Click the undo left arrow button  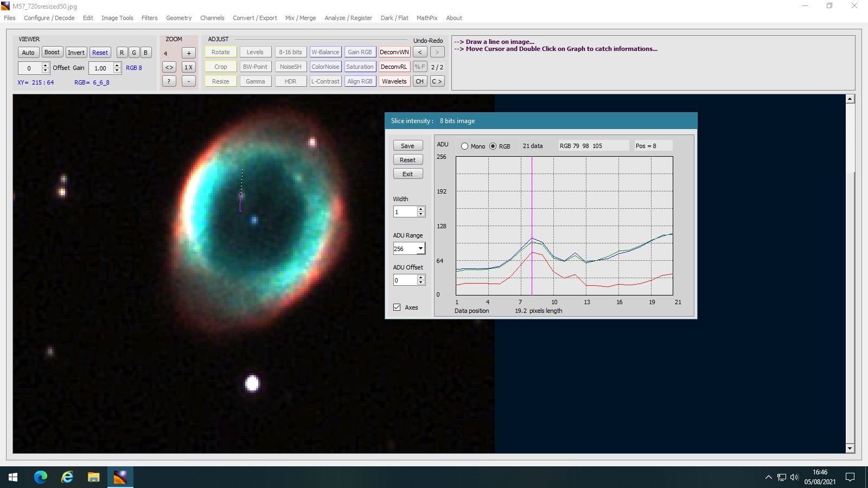tap(419, 52)
